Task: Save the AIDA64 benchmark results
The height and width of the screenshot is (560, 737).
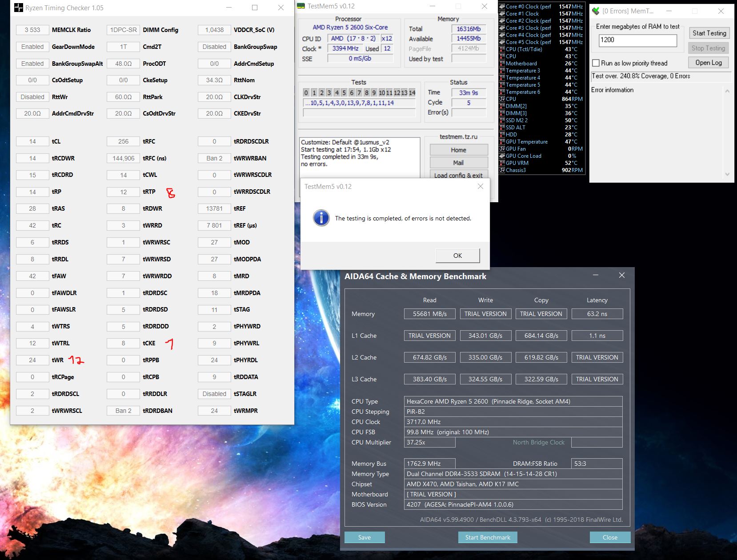Action: 364,537
